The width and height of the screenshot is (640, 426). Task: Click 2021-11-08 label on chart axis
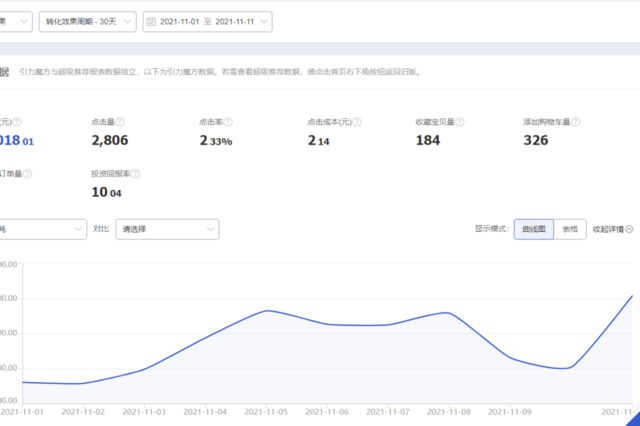click(x=449, y=412)
